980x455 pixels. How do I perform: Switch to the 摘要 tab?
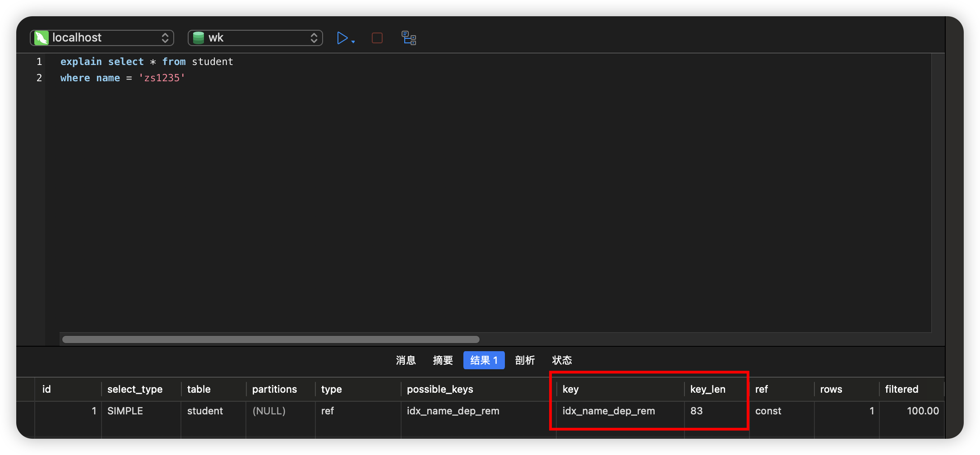(x=443, y=360)
